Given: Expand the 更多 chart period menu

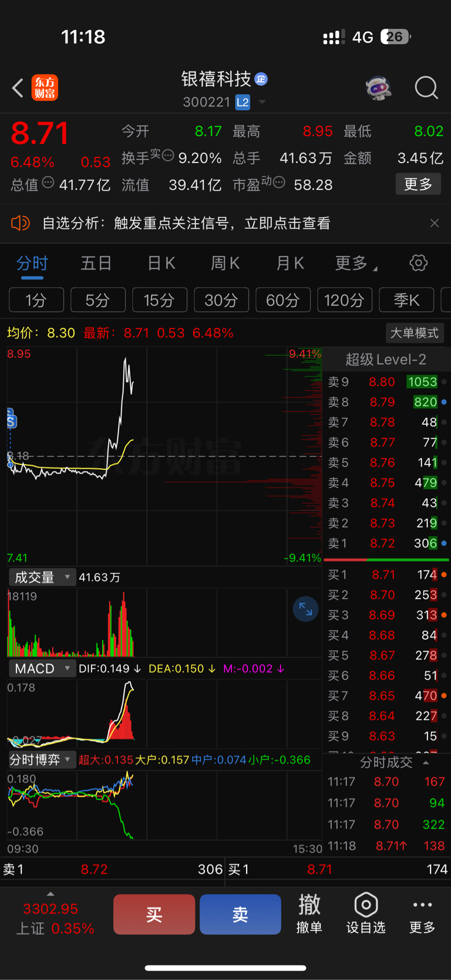Looking at the screenshot, I should pyautogui.click(x=356, y=263).
